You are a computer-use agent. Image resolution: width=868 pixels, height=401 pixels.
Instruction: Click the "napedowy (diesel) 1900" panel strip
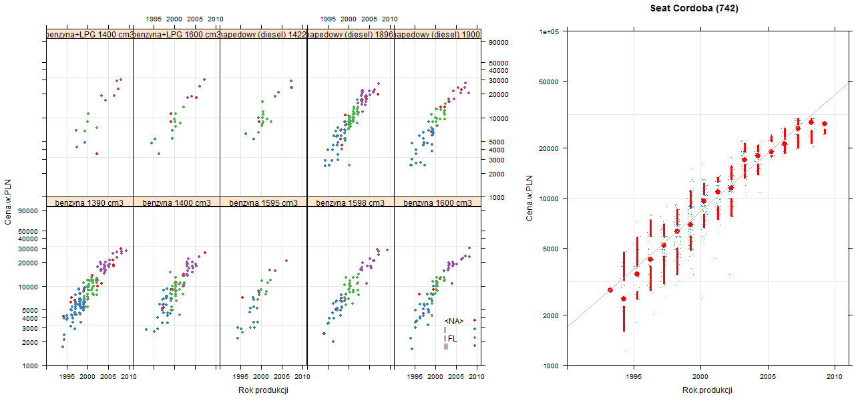pos(437,34)
